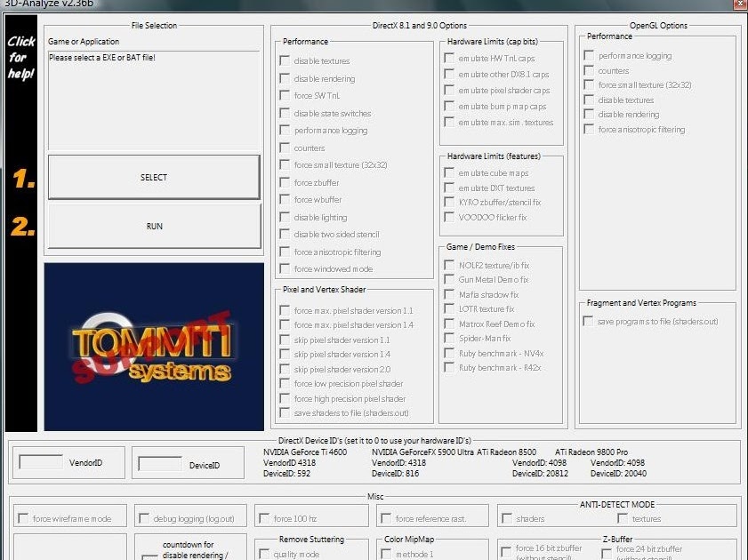This screenshot has width=748, height=560.
Task: Check force SW TnL
Action: pyautogui.click(x=285, y=95)
